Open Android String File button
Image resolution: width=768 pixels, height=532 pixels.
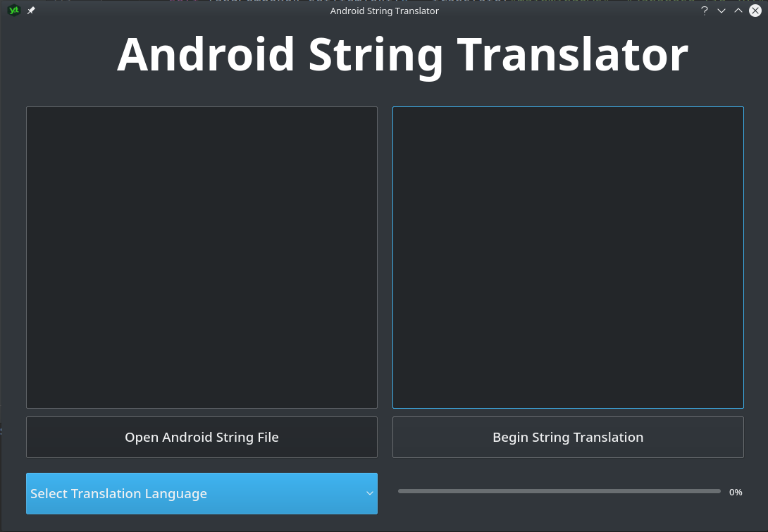(x=202, y=437)
